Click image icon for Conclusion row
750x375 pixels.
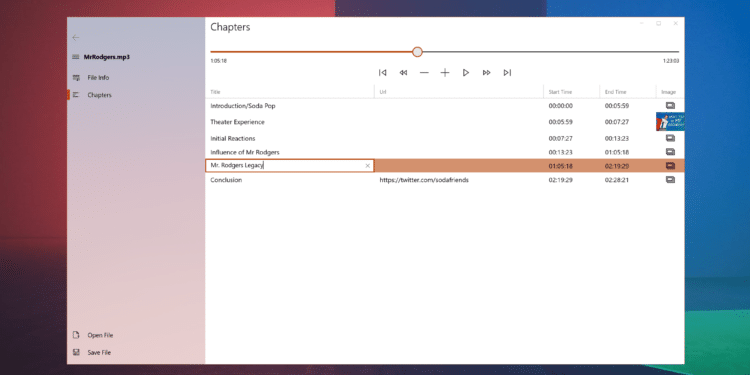click(x=670, y=180)
